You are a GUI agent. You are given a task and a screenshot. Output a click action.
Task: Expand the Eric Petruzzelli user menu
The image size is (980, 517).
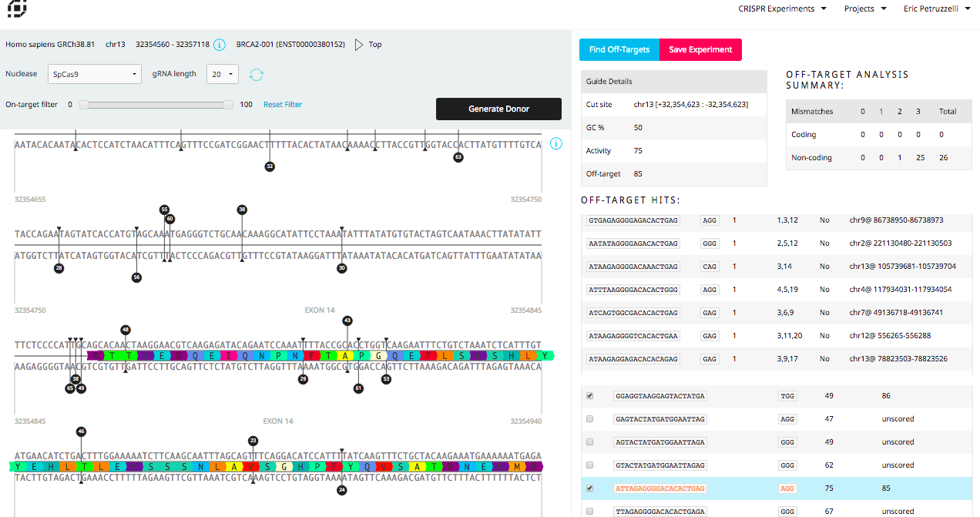[937, 9]
